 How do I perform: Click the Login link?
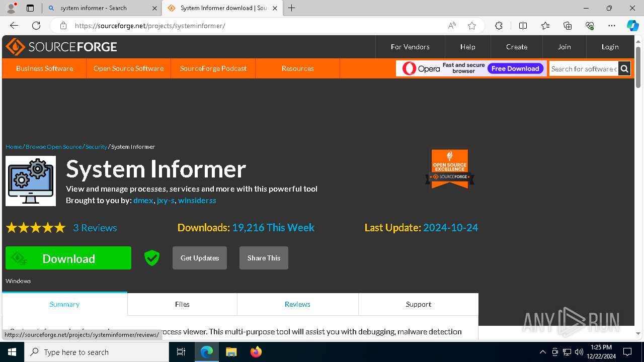[610, 47]
